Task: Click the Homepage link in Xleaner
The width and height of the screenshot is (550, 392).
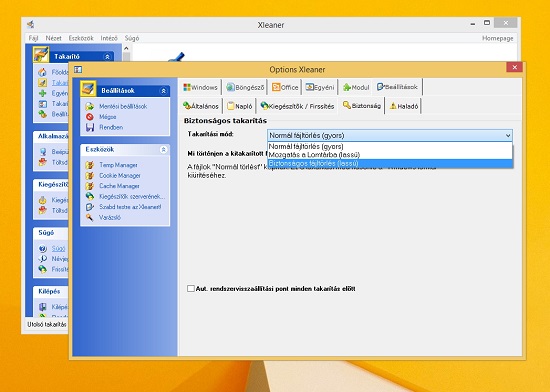Action: [497, 38]
